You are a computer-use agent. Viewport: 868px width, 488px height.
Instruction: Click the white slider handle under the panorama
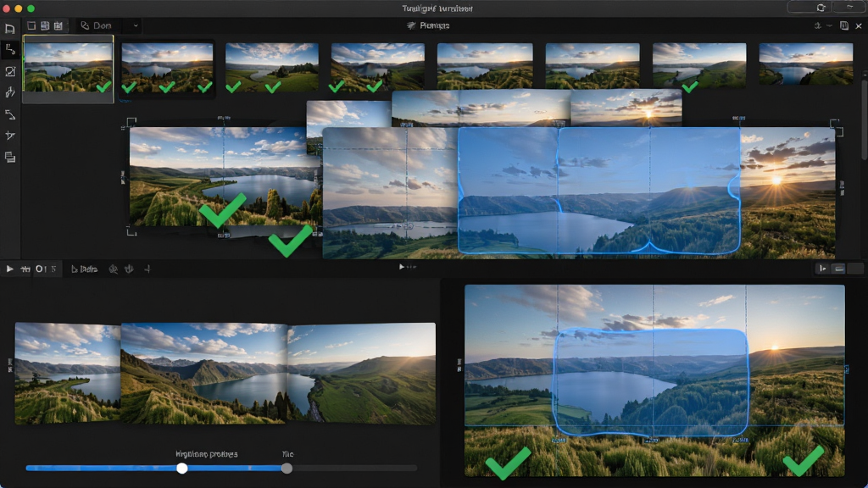[x=182, y=468]
